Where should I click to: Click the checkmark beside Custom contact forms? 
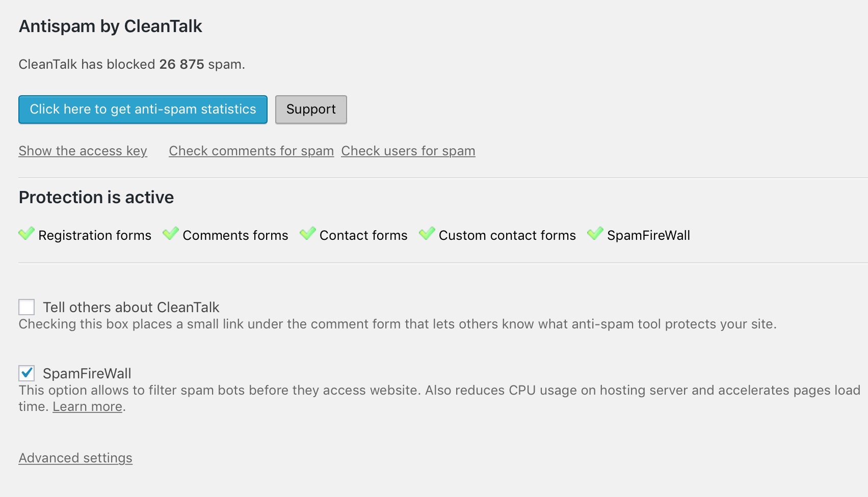click(427, 234)
